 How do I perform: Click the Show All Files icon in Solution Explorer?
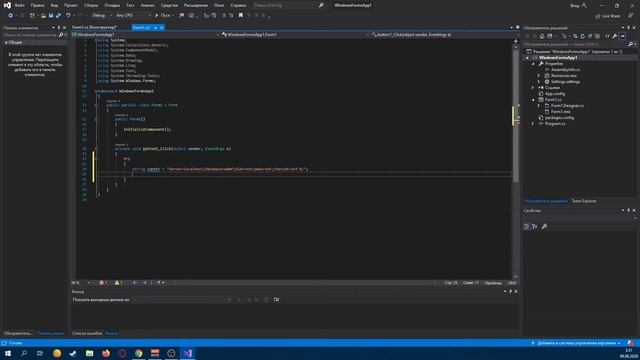(x=597, y=36)
